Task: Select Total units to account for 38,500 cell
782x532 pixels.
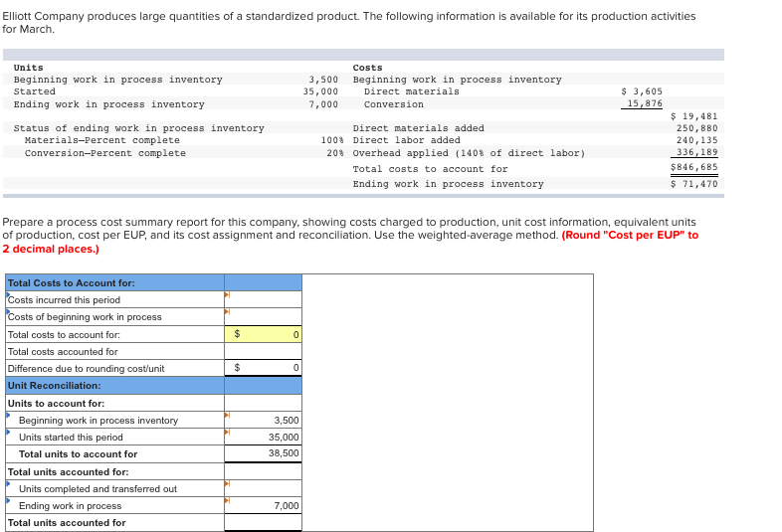Action: click(x=263, y=453)
